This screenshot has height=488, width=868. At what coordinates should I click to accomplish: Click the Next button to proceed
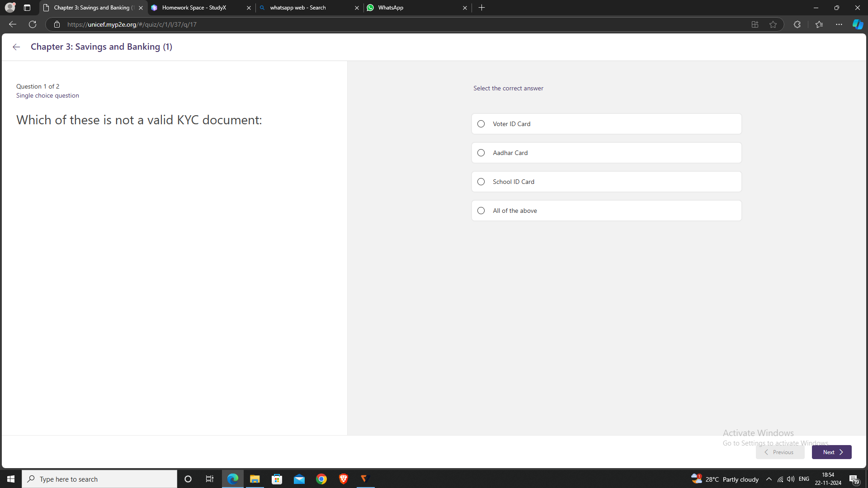tap(832, 452)
